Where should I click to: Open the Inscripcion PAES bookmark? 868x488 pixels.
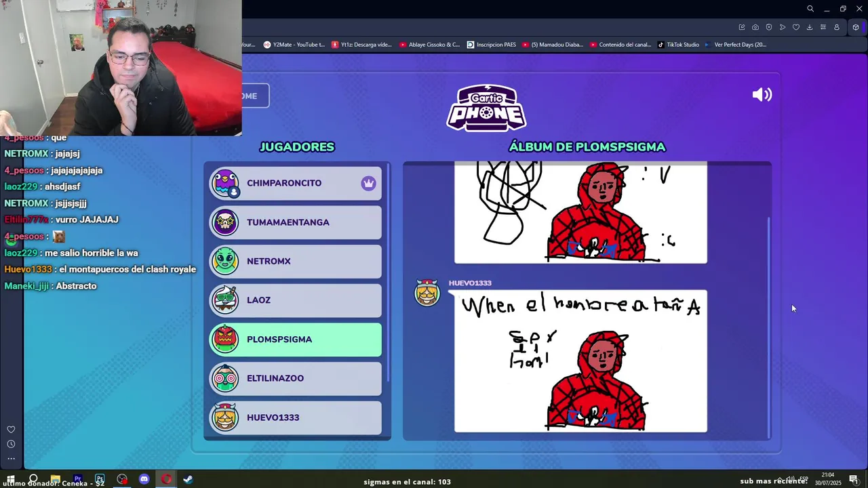492,45
